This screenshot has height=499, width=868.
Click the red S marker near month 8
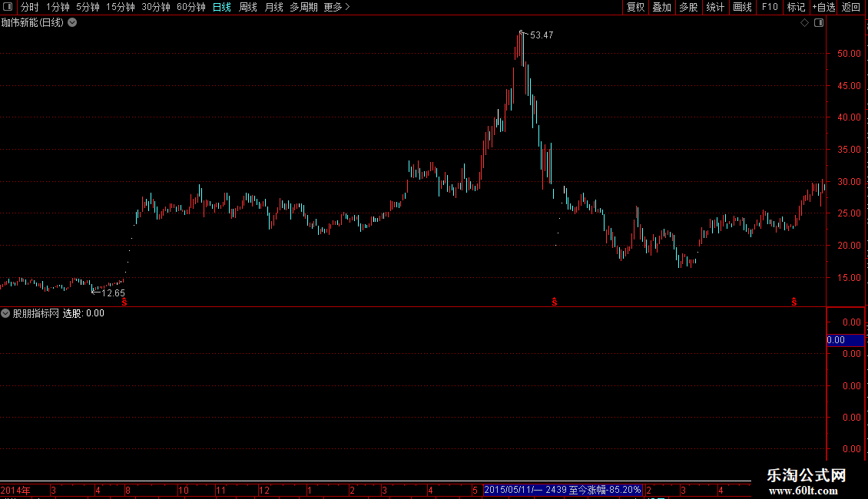tap(124, 302)
